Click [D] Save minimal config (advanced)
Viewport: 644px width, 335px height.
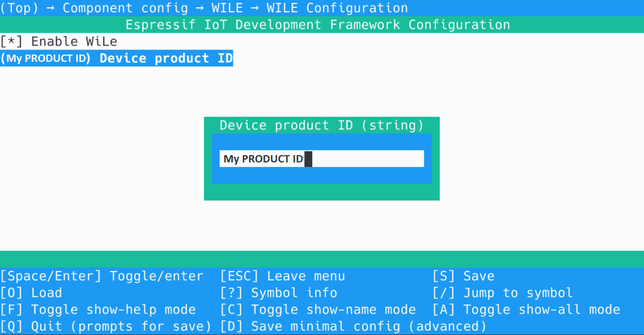pos(353,327)
